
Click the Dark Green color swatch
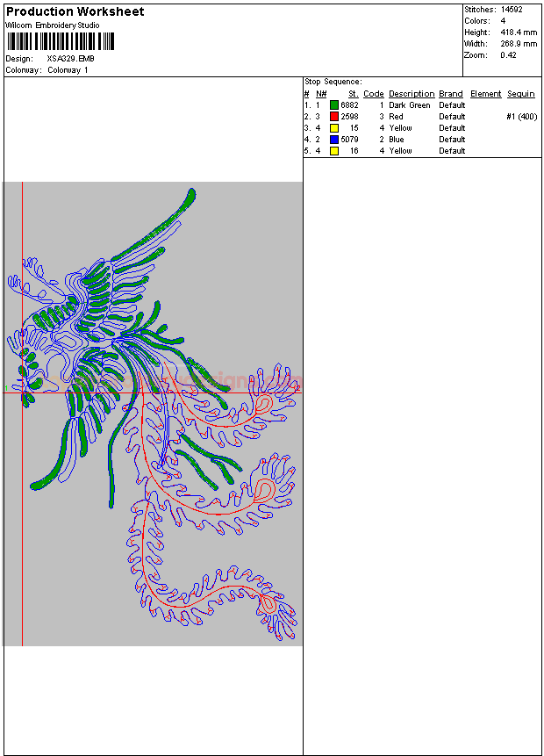(334, 105)
